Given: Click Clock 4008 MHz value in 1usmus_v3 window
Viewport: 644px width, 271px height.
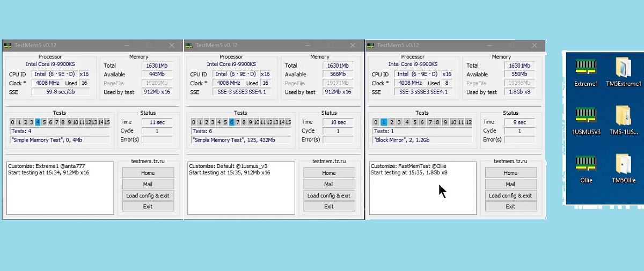Looking at the screenshot, I should pyautogui.click(x=228, y=83).
